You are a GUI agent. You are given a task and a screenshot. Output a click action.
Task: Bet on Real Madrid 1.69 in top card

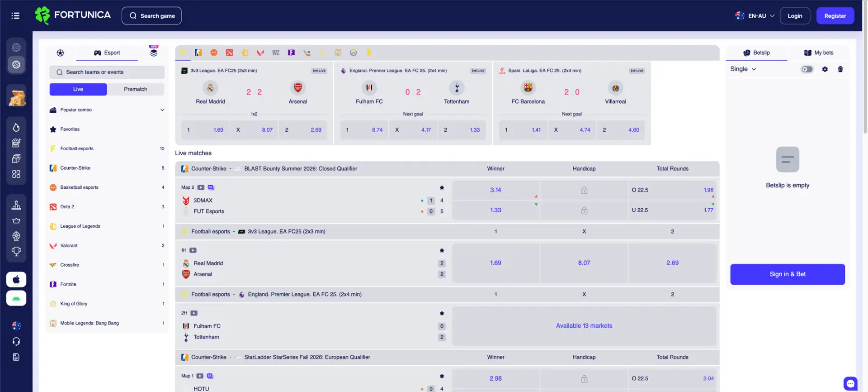pyautogui.click(x=205, y=130)
